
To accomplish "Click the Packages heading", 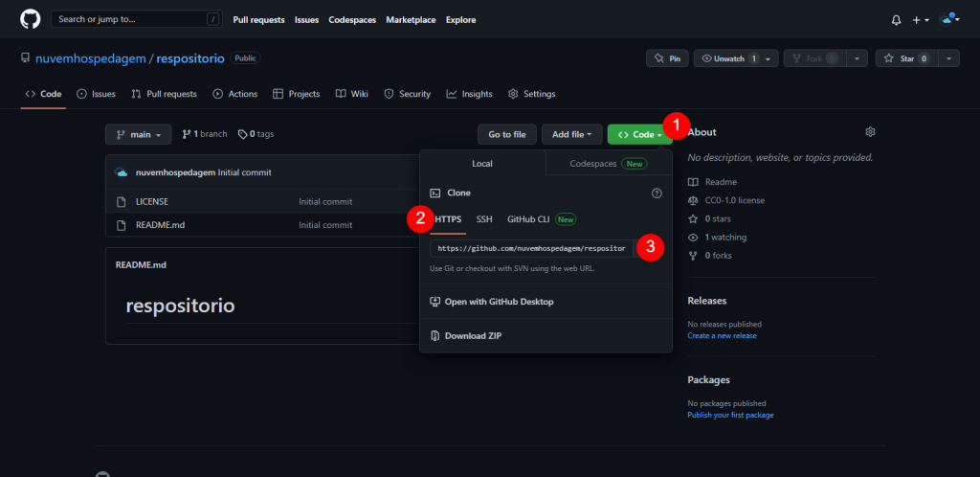I will (x=709, y=379).
